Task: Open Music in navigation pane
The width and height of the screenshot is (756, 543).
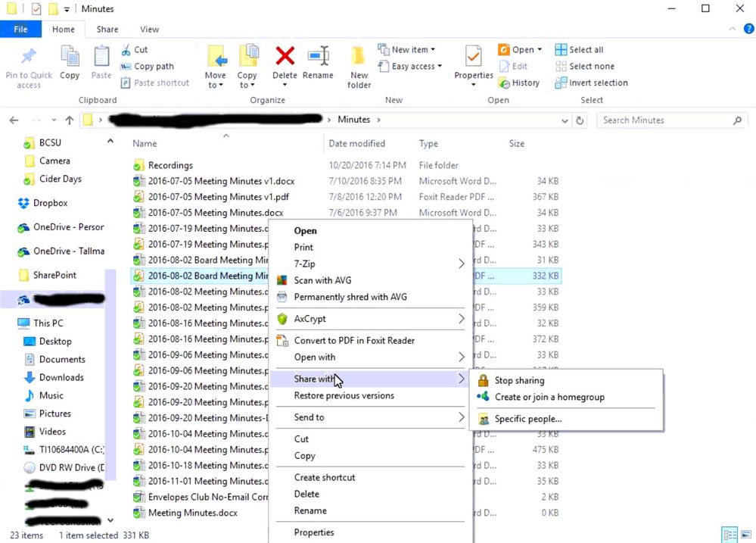Action: pyautogui.click(x=45, y=395)
